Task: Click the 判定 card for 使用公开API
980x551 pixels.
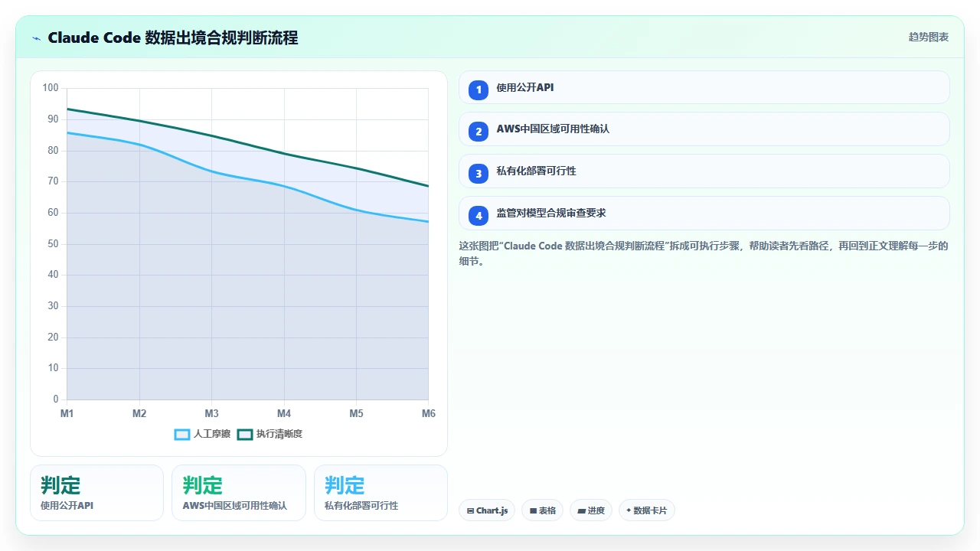Action: tap(96, 493)
